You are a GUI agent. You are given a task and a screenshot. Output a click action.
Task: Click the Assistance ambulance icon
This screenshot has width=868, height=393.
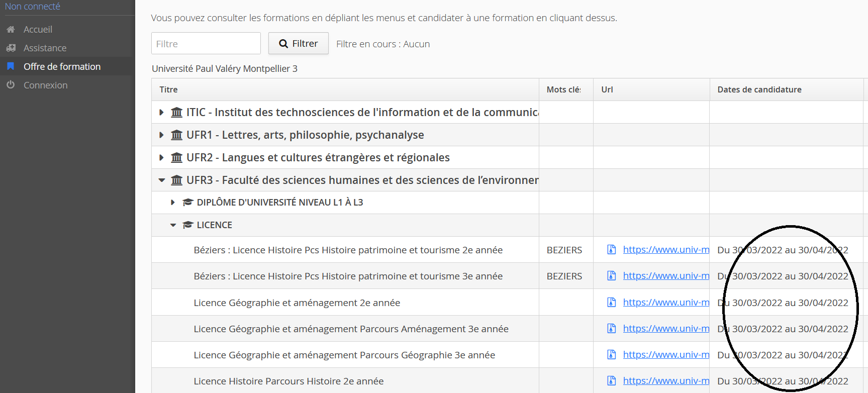click(11, 48)
